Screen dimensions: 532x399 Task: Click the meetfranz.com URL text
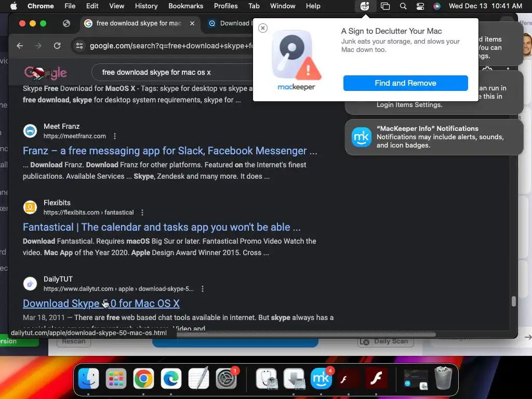click(75, 136)
